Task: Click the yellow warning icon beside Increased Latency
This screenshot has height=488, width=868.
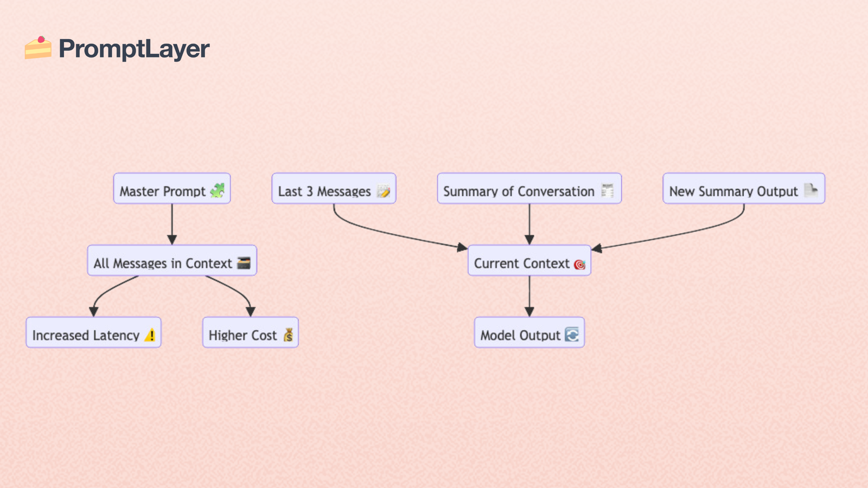Action: pos(150,335)
